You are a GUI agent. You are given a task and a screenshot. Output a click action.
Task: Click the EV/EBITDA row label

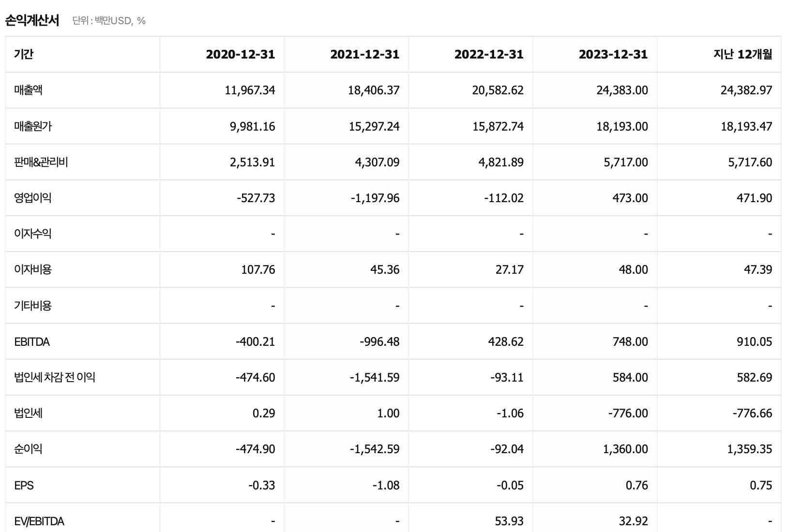pos(39,521)
